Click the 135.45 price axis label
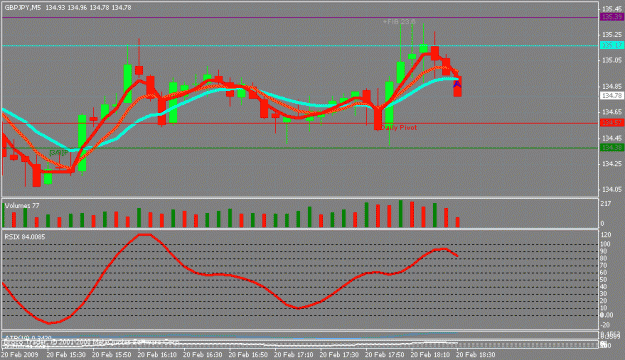 (612, 8)
